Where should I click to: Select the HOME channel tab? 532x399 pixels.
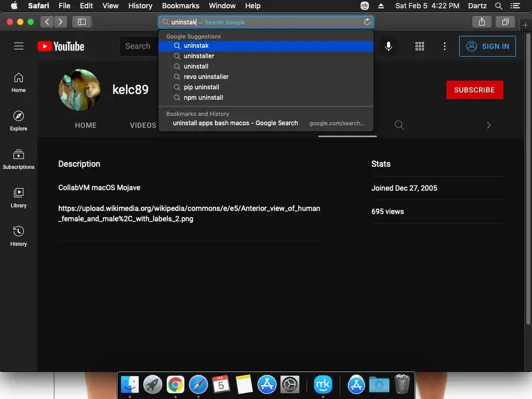click(x=86, y=125)
